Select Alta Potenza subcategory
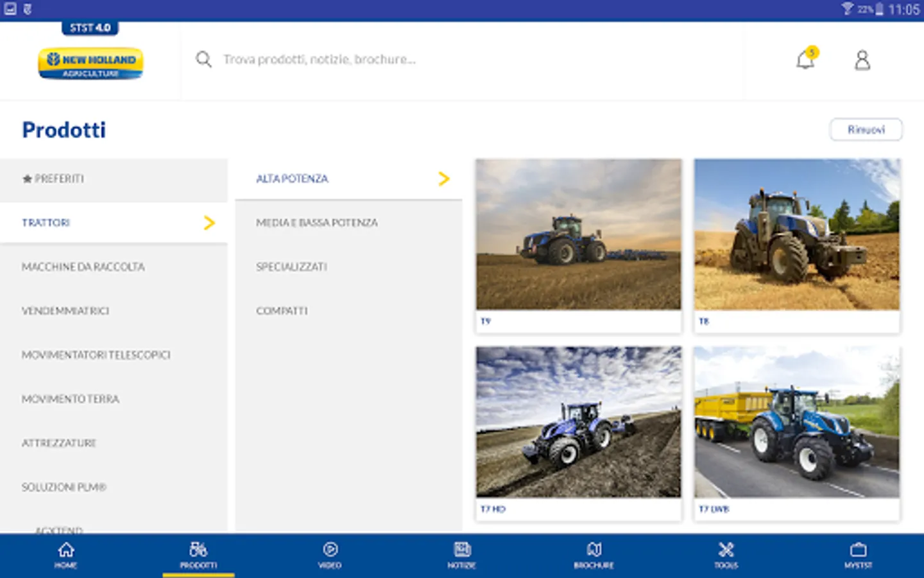Image resolution: width=924 pixels, height=578 pixels. 348,179
